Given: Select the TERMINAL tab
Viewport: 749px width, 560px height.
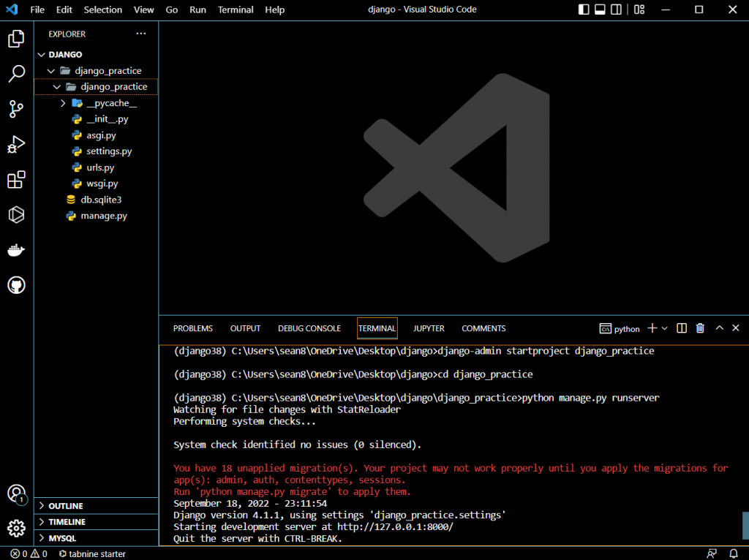Looking at the screenshot, I should (x=377, y=328).
